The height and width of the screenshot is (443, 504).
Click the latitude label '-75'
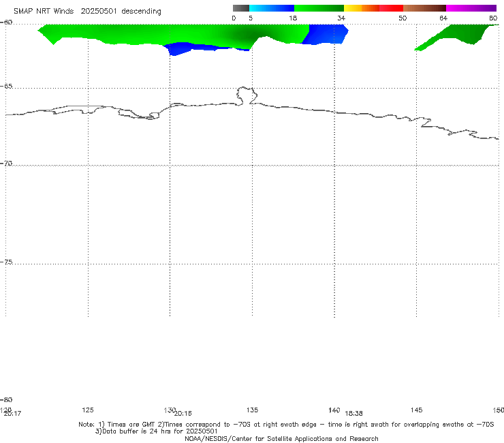(x=6, y=262)
